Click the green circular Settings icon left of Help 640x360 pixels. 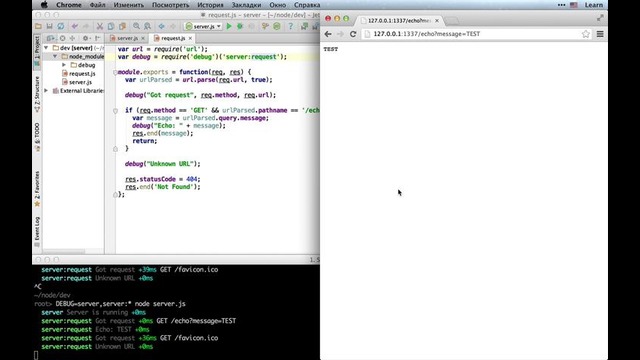[x=277, y=26]
